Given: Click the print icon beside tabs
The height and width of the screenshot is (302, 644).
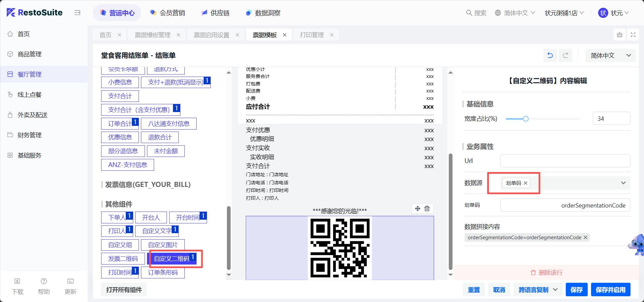Looking at the screenshot, I should point(619,35).
